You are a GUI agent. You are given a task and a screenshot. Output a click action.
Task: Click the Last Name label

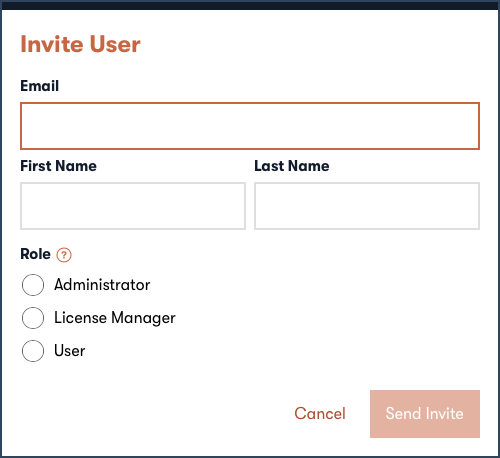292,166
